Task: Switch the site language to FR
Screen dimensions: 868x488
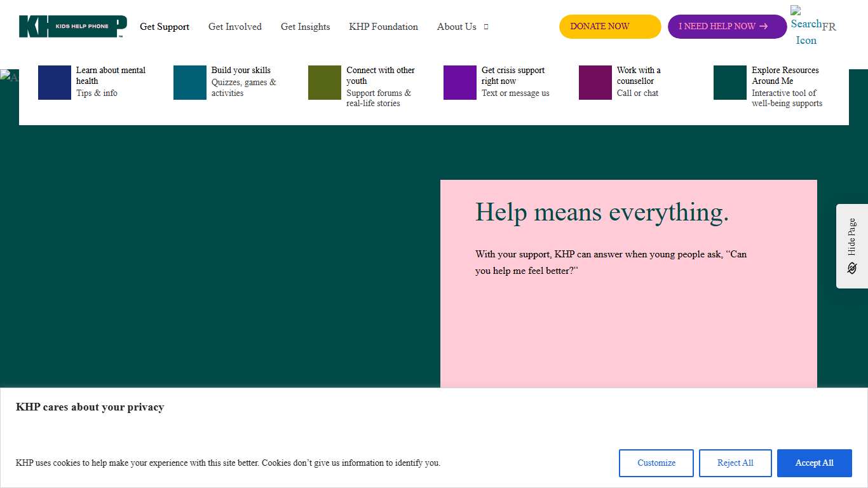Action: tap(829, 27)
